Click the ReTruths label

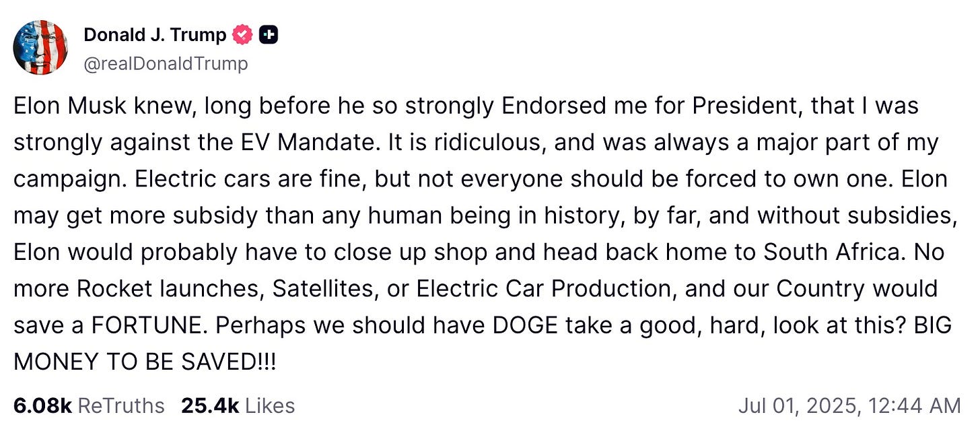(119, 405)
